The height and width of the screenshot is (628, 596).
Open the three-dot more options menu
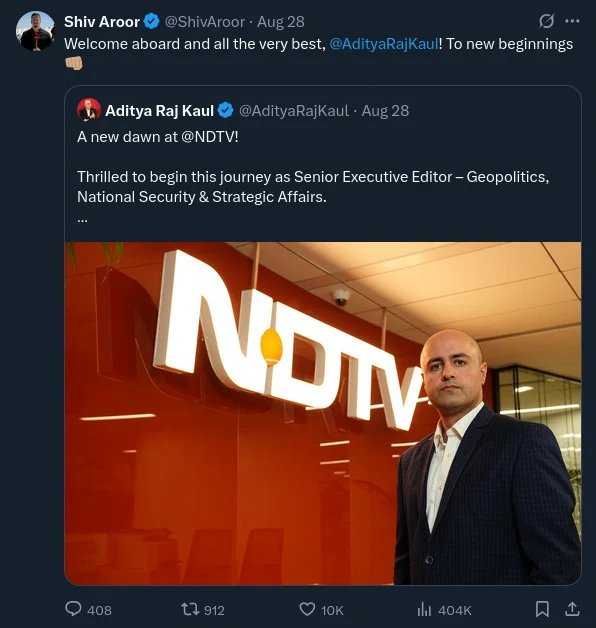[x=572, y=21]
